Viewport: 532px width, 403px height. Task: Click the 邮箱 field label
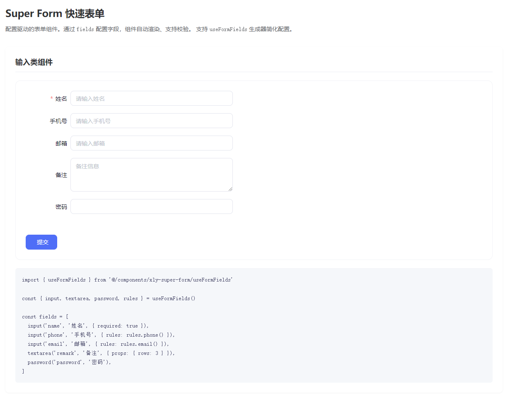[x=61, y=143]
